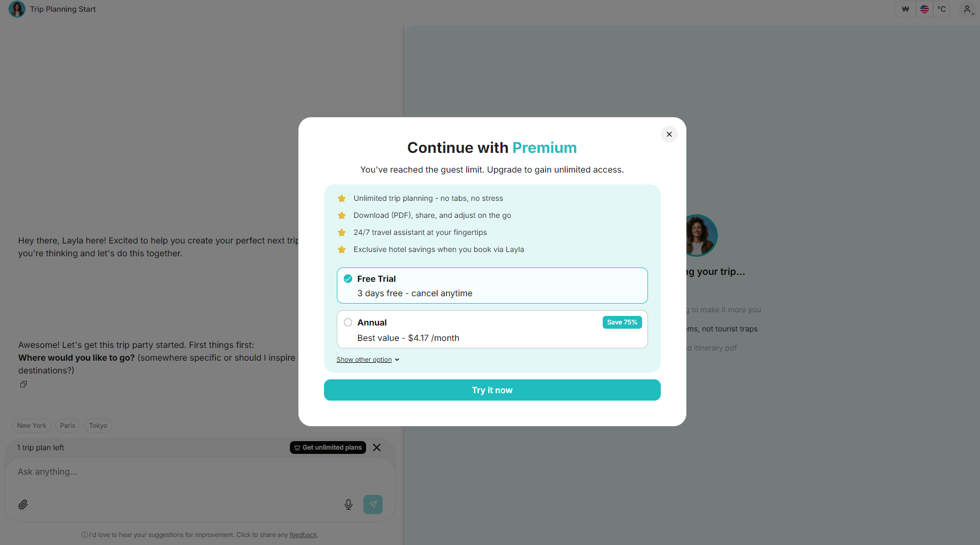Screen dimensions: 980x545
Task: Select the Tokyo destination chip
Action: click(x=98, y=425)
